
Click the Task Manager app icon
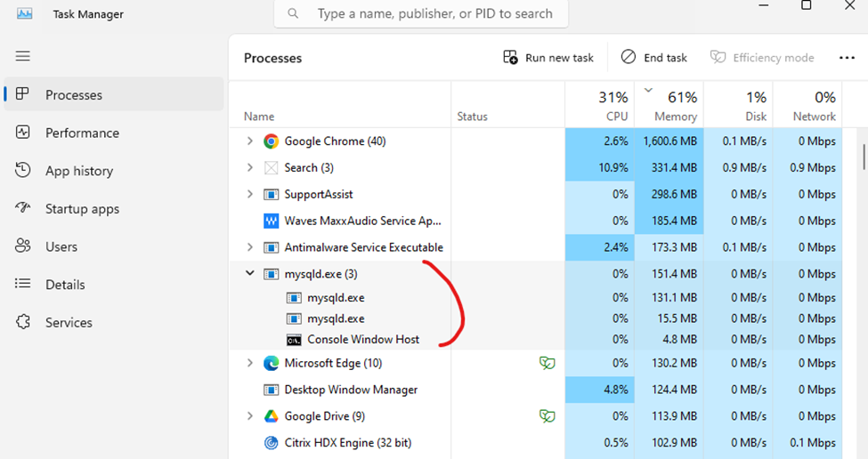(x=24, y=14)
